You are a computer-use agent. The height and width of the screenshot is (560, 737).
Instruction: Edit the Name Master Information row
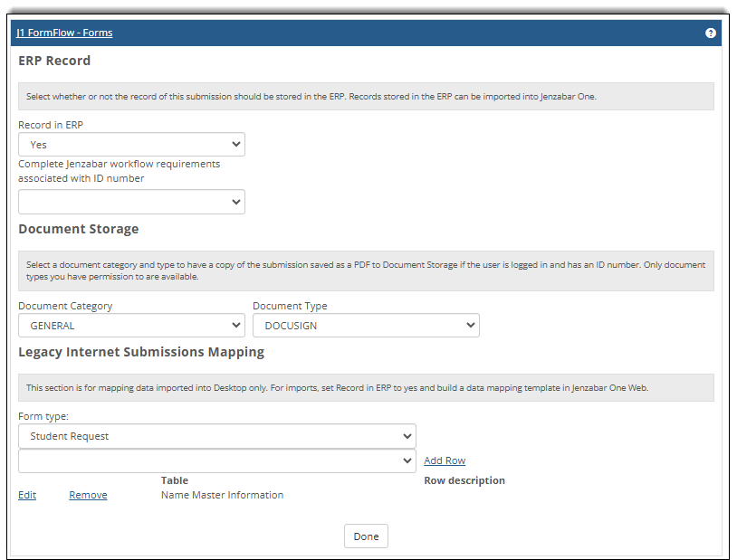27,496
